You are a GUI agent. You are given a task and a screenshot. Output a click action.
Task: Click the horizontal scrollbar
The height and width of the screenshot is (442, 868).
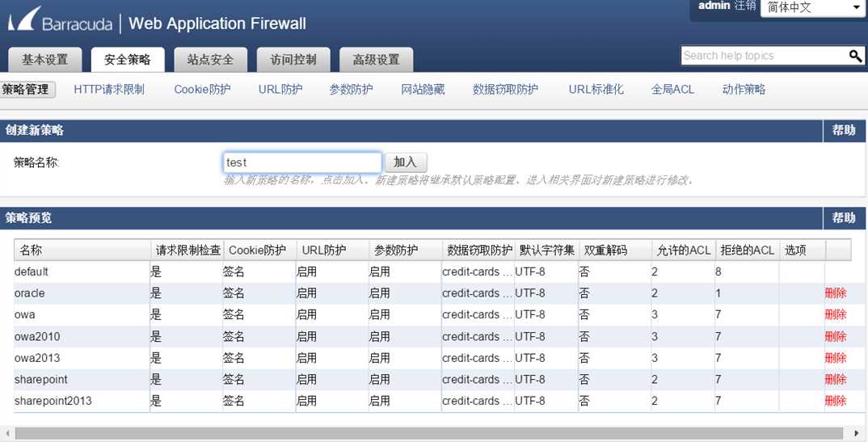[x=429, y=433]
